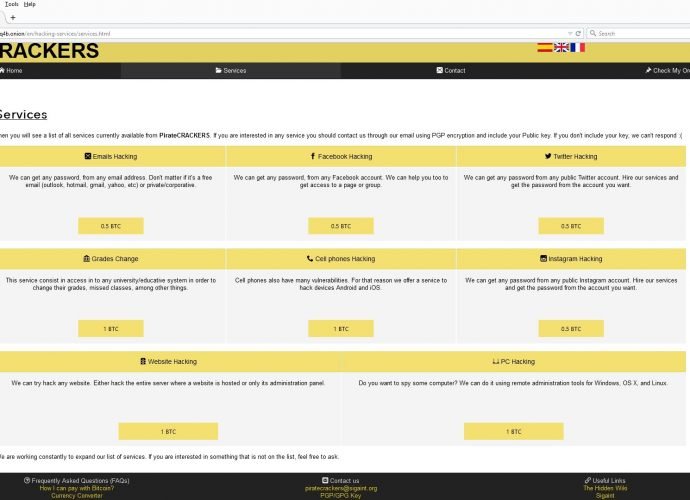Go to the Home nav item
Screen dimensions: 690x500
[11, 70]
